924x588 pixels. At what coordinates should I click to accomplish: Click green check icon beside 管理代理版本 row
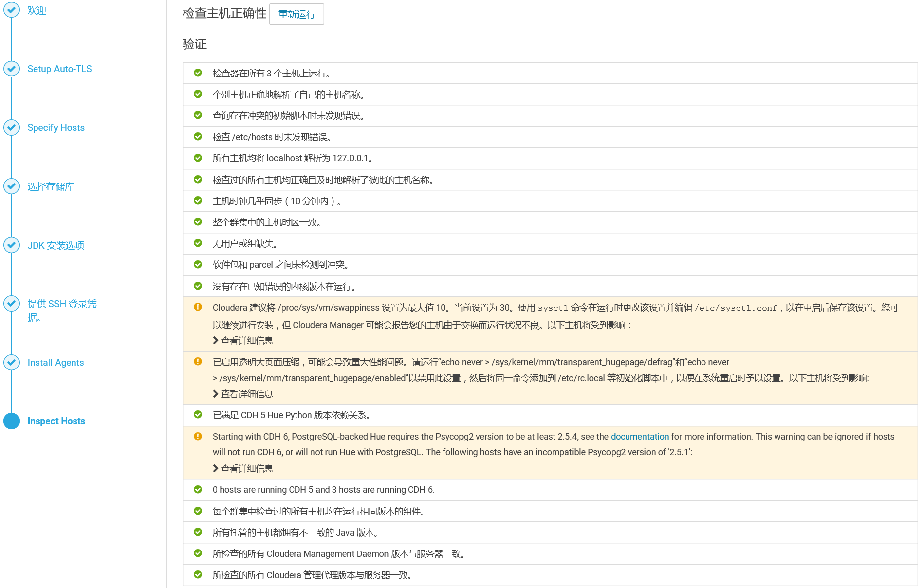coord(198,575)
